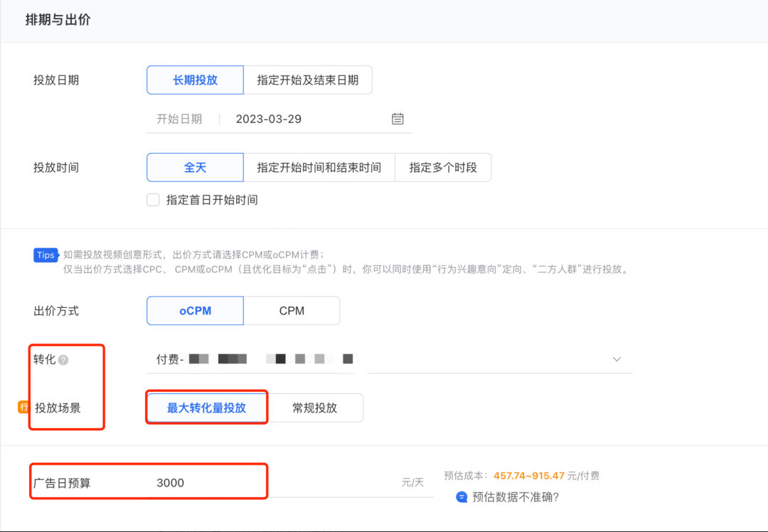
Task: Click the 出价方式 label
Action: (56, 311)
